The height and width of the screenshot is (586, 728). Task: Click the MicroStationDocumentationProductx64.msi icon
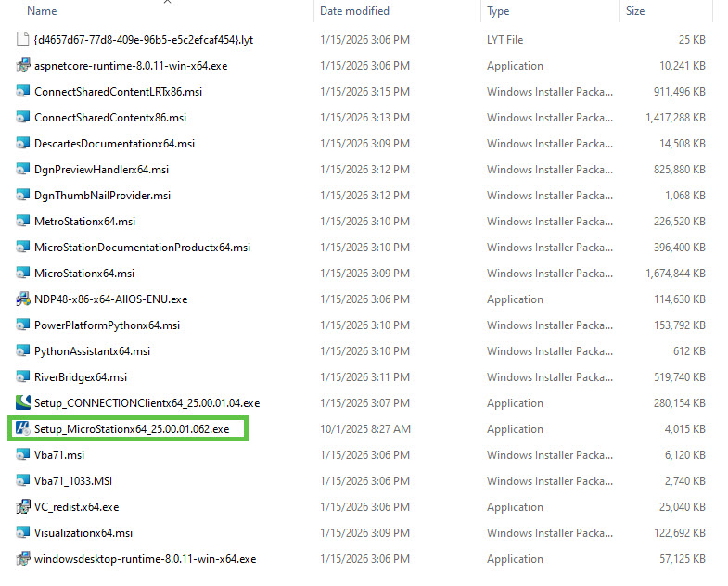[x=23, y=248]
